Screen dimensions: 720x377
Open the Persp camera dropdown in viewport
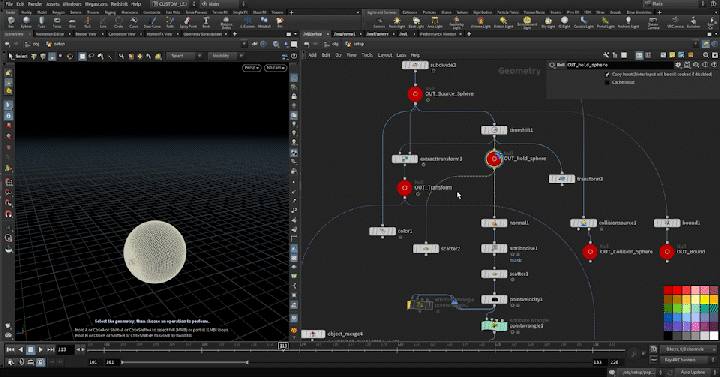pos(252,68)
